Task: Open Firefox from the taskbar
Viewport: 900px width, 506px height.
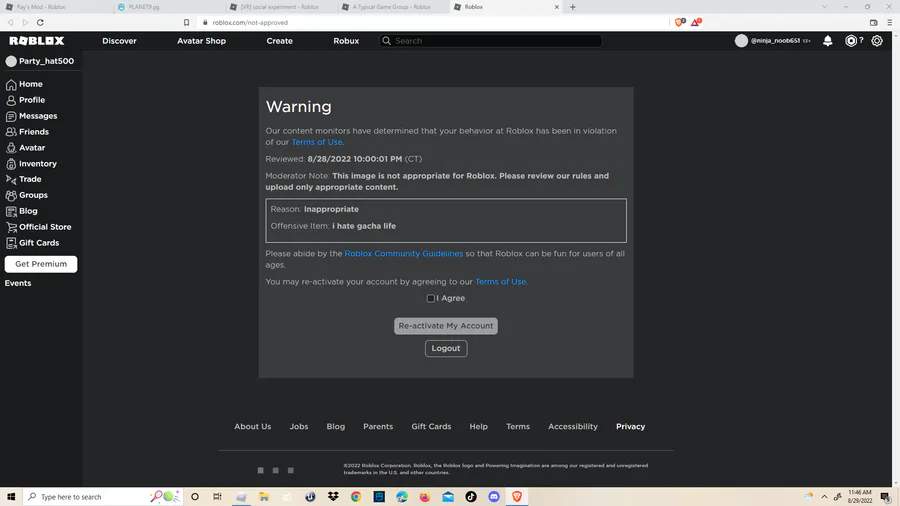Action: tap(425, 497)
